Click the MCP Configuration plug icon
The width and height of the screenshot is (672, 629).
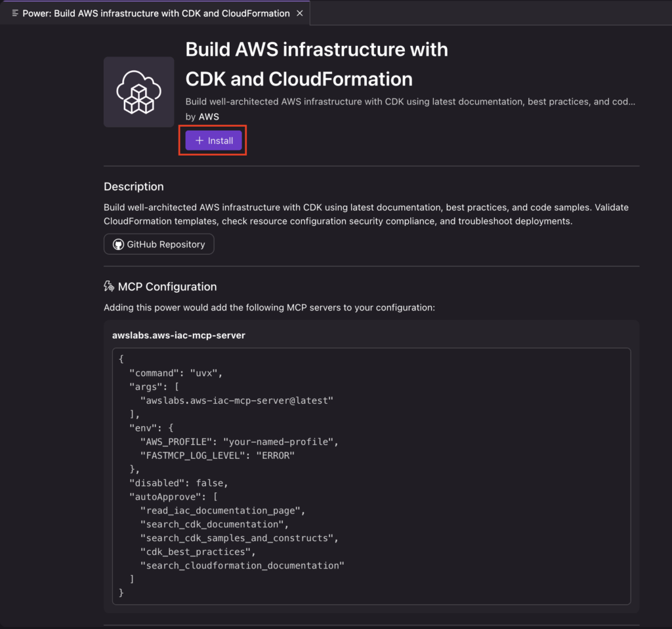pyautogui.click(x=110, y=286)
